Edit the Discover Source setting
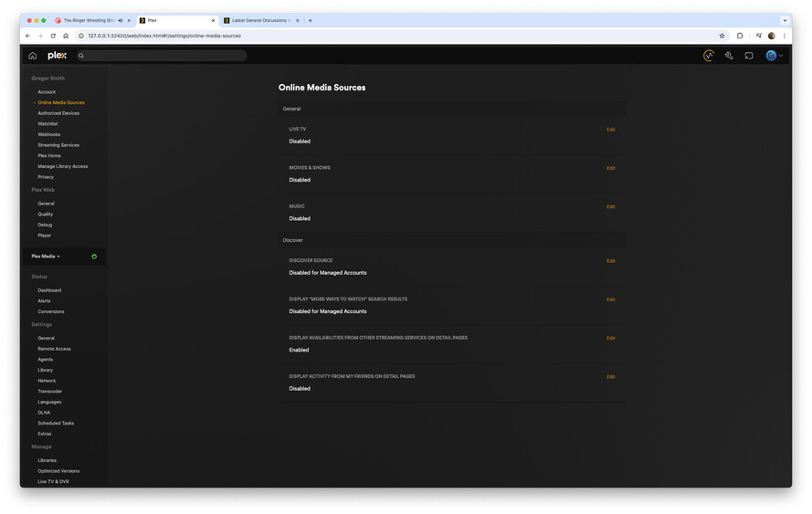 610,261
